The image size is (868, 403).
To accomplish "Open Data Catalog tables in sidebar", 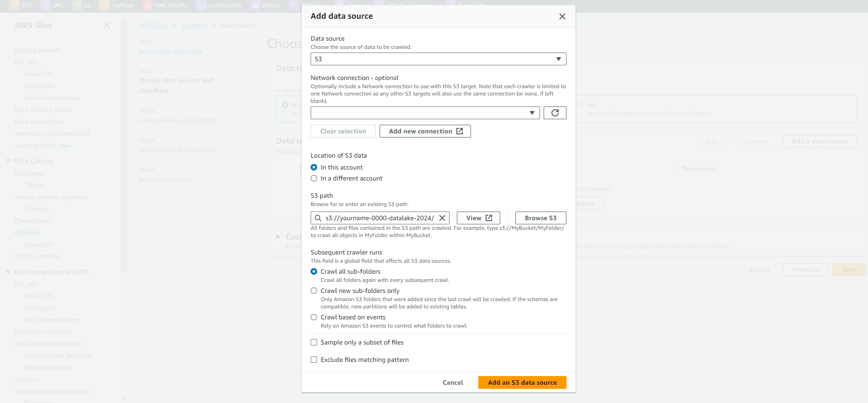I will (43, 110).
